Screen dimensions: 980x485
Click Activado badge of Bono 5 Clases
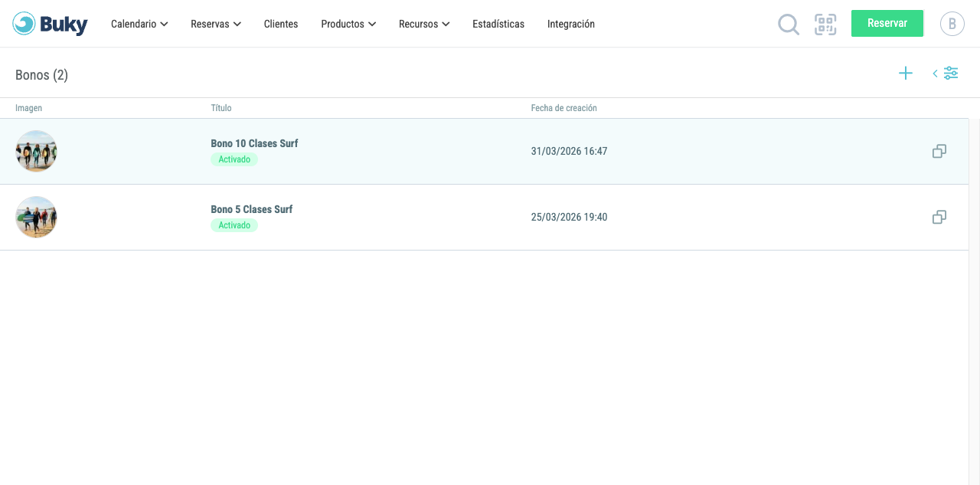234,225
